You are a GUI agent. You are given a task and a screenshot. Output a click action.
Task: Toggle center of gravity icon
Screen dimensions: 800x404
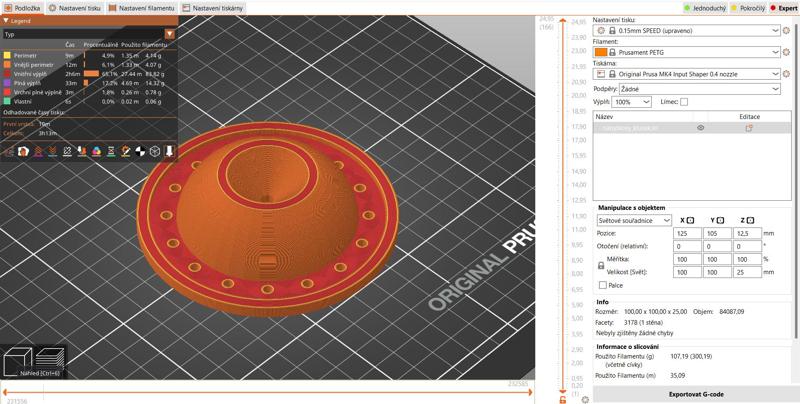click(140, 152)
